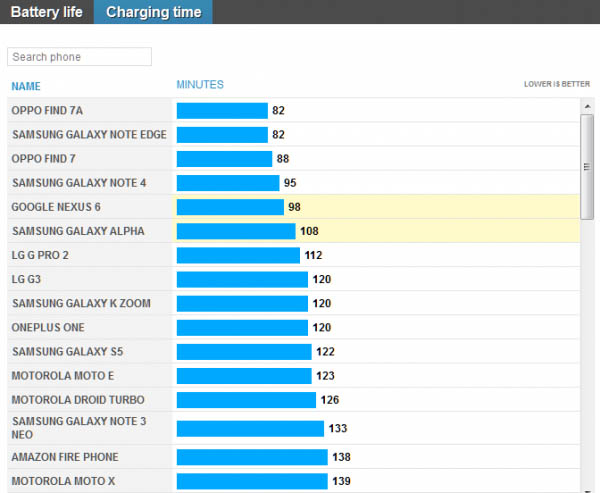
Task: Click the Google Nexus 6 bar
Action: pos(230,207)
